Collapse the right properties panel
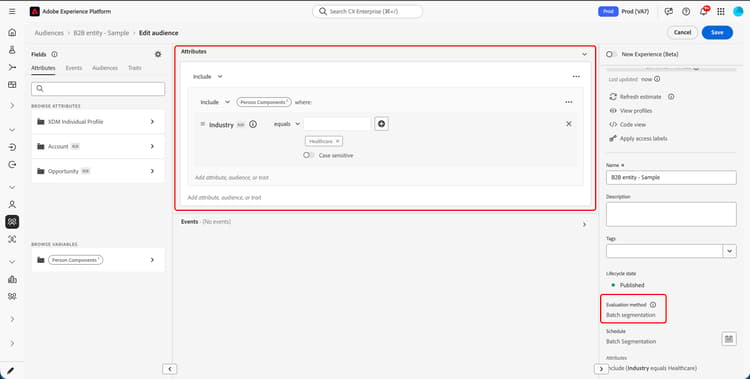 pyautogui.click(x=601, y=369)
